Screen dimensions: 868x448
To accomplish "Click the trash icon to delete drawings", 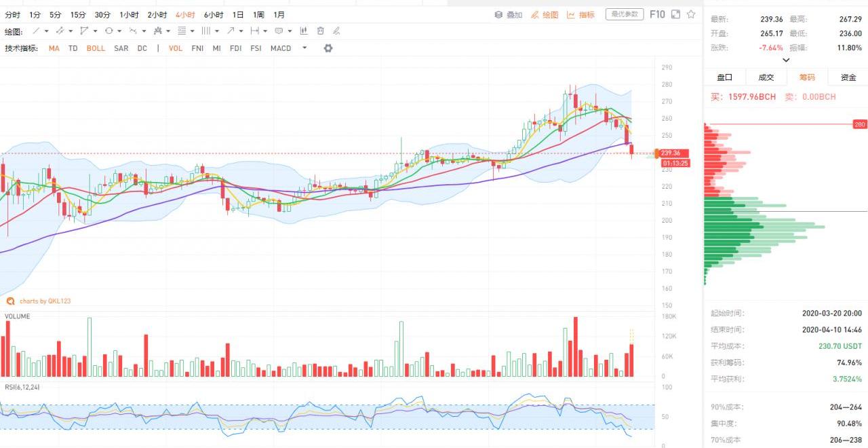I will point(320,31).
